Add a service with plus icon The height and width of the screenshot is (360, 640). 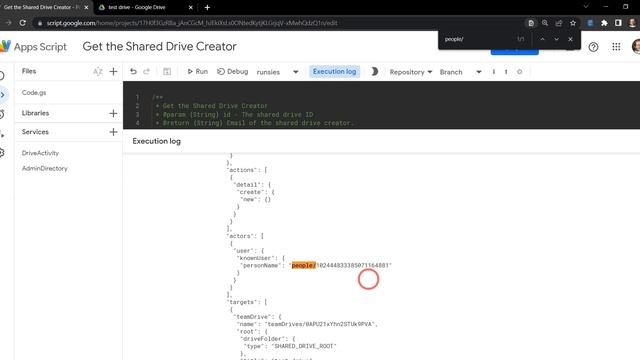[113, 132]
